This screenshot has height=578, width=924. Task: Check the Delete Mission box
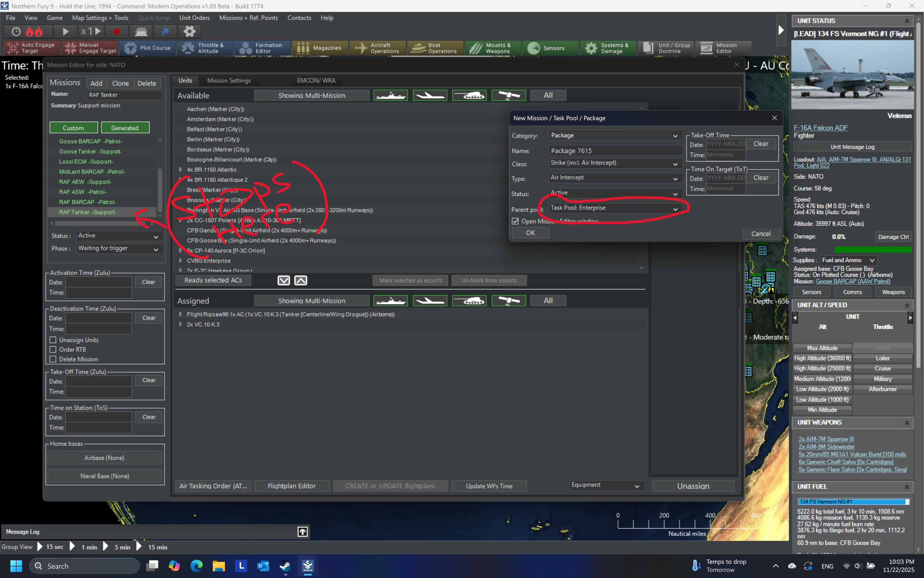click(53, 359)
